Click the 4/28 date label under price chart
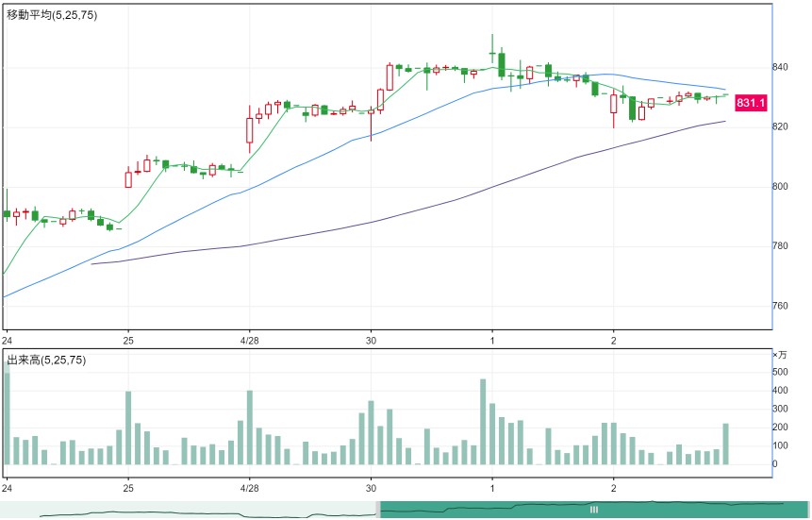This screenshot has width=812, height=520. [250, 341]
